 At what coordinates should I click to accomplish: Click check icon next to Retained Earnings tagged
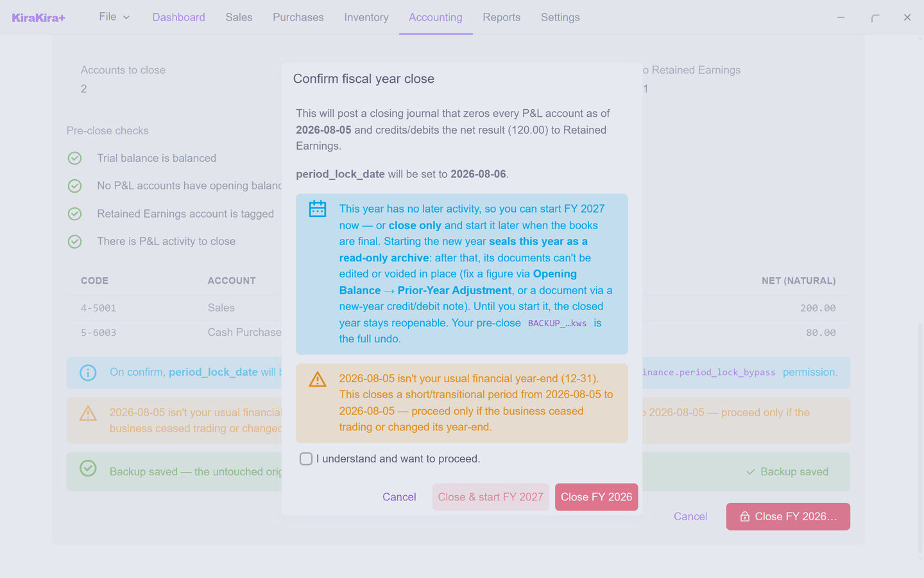pos(75,214)
